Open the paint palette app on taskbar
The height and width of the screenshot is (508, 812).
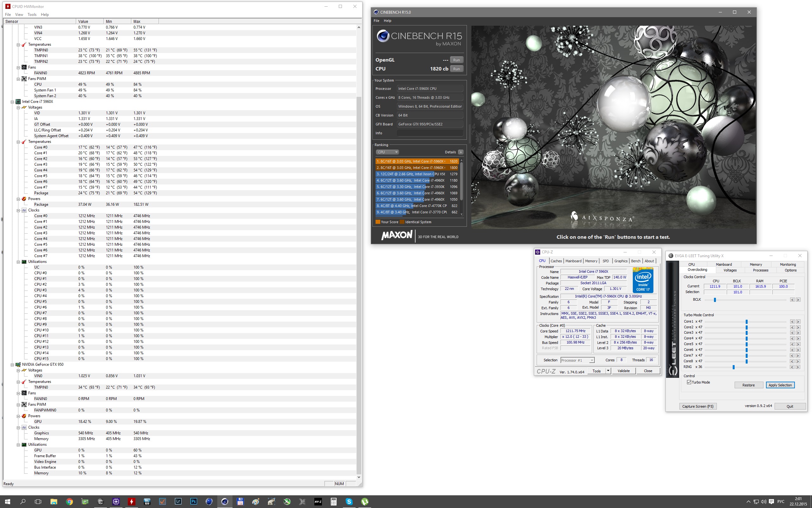256,502
